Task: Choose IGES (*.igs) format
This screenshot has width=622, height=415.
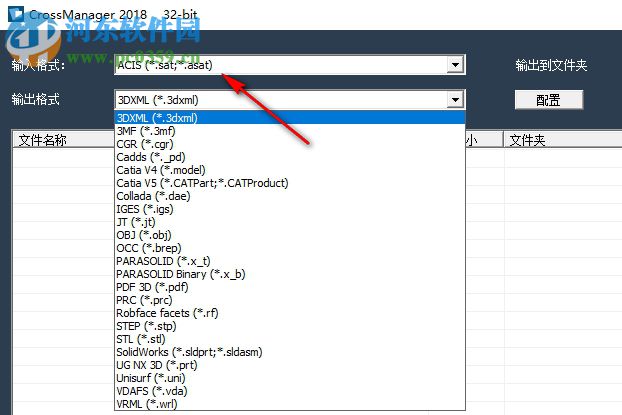Action: [x=290, y=209]
